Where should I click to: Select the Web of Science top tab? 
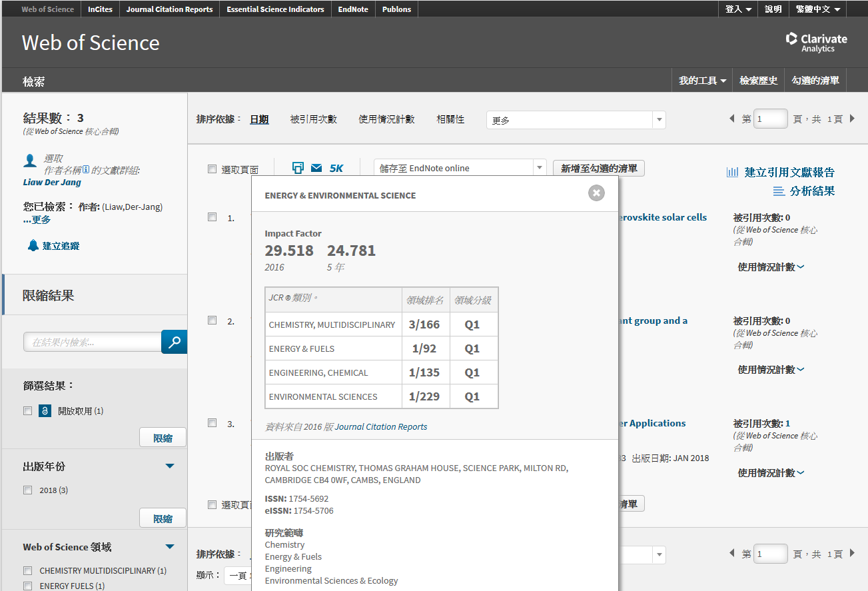[47, 9]
